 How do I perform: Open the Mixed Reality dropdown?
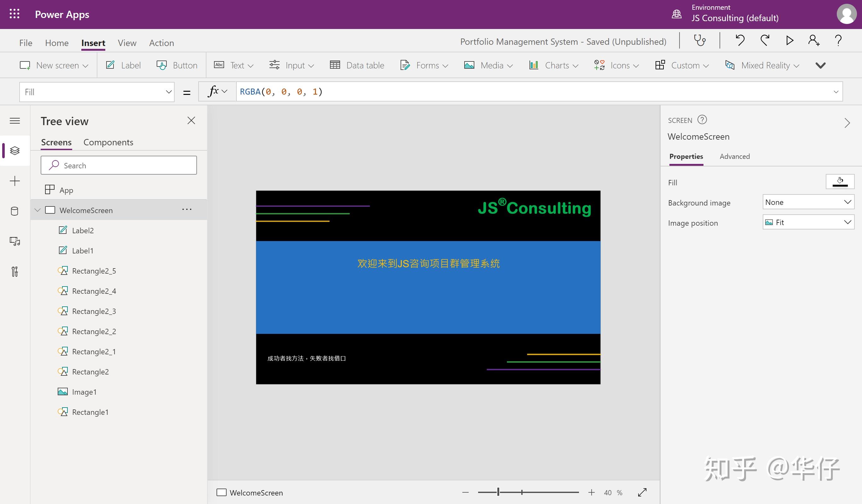pyautogui.click(x=762, y=65)
